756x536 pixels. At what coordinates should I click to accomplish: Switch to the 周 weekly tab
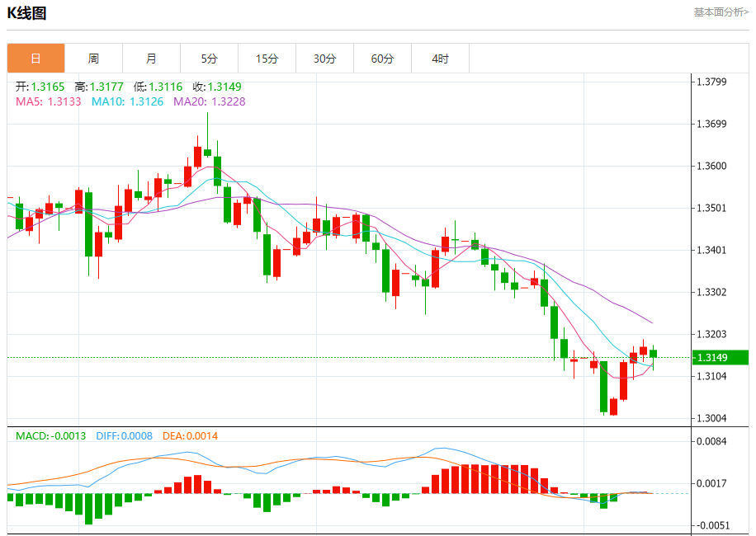click(93, 59)
